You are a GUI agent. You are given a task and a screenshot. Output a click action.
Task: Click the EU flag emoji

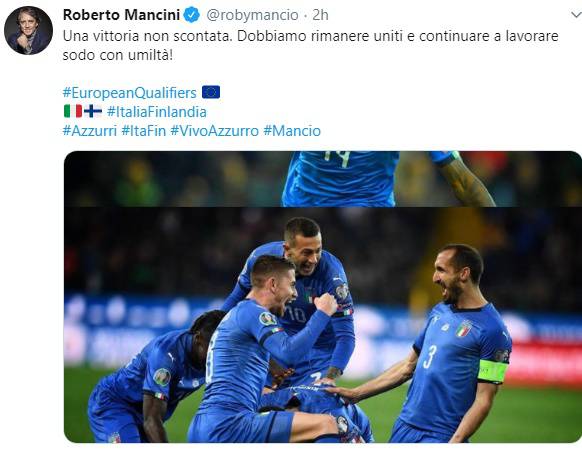pos(211,92)
